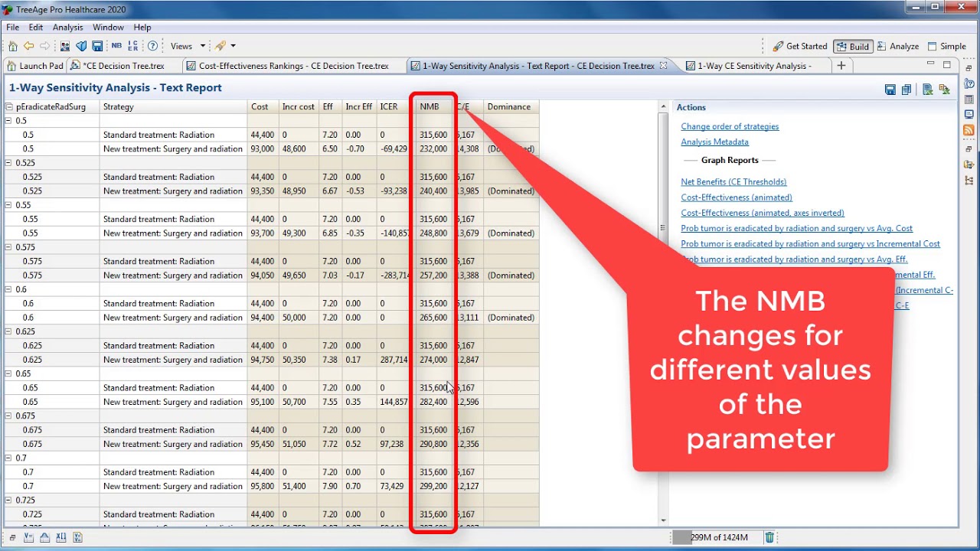Select the Get Started perspective
The width and height of the screenshot is (980, 551).
coord(799,46)
